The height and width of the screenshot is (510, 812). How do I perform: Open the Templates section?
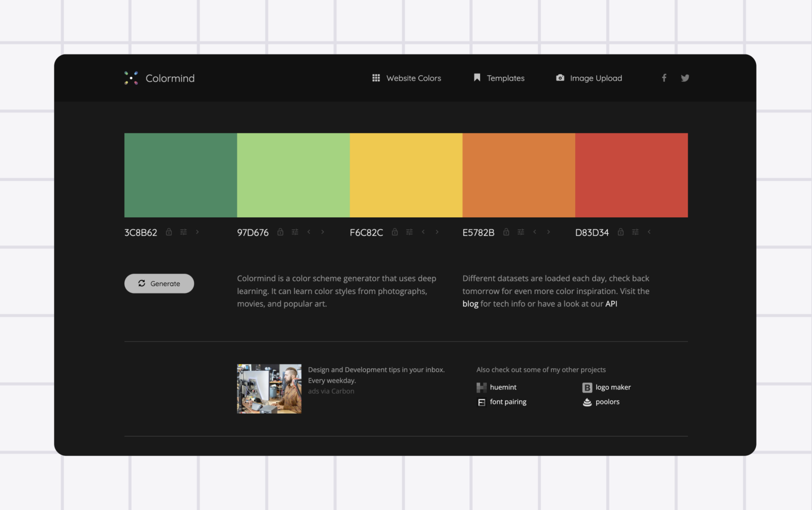[506, 78]
